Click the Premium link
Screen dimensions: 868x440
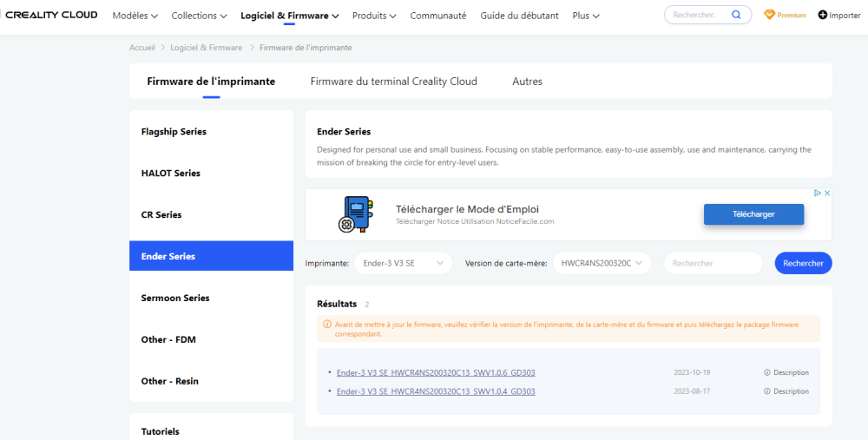coord(785,15)
